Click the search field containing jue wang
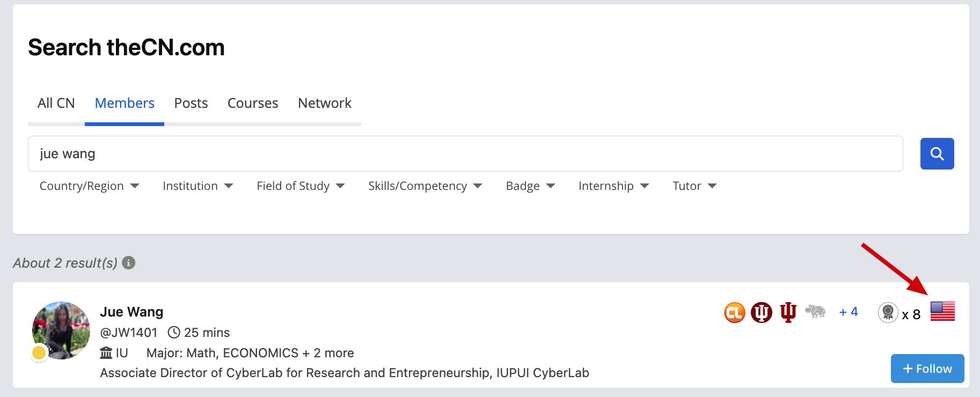 pyautogui.click(x=465, y=153)
